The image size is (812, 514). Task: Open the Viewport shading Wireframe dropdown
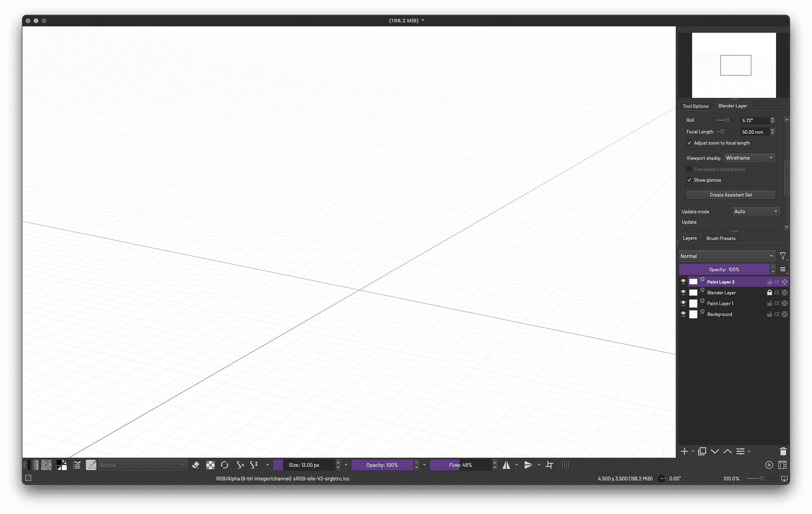[749, 158]
